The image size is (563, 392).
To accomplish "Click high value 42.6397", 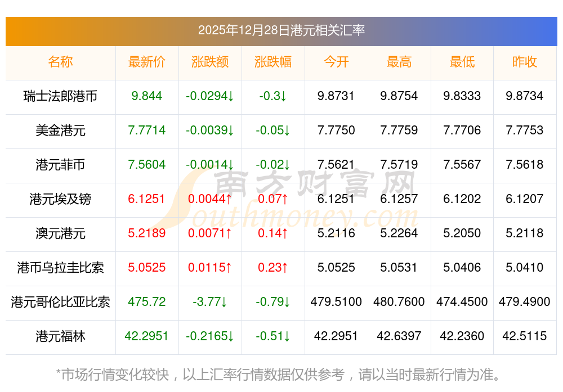I will pos(399,336).
